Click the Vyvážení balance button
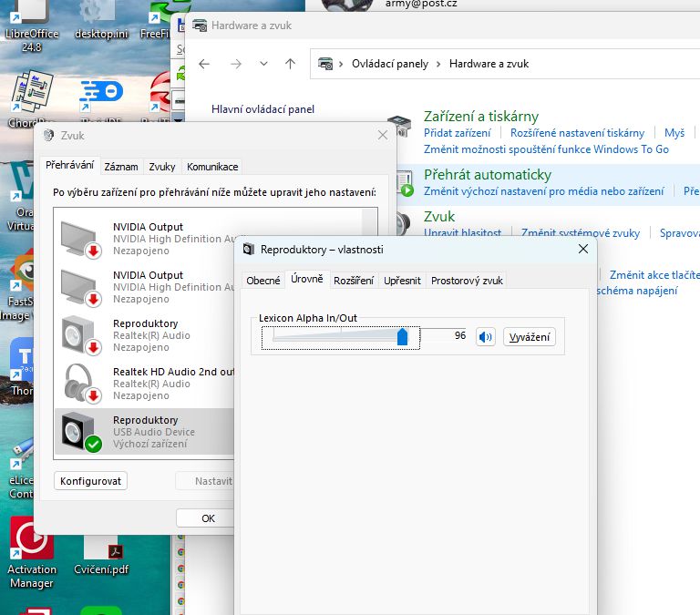This screenshot has width=700, height=615. coord(530,337)
